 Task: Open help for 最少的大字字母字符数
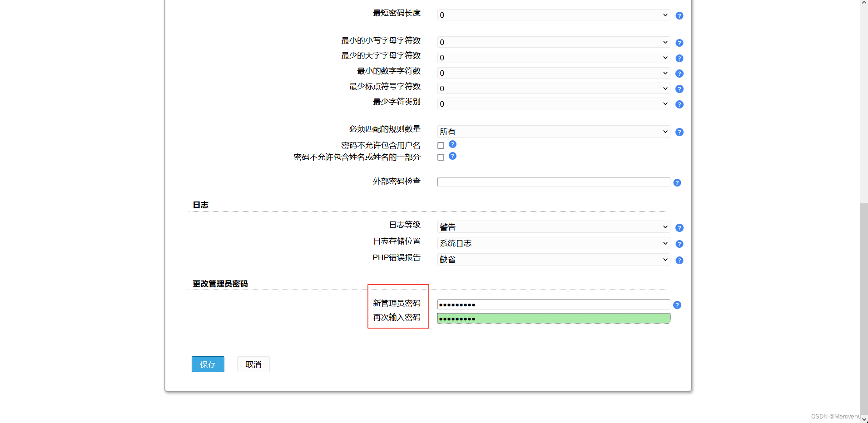click(x=680, y=59)
